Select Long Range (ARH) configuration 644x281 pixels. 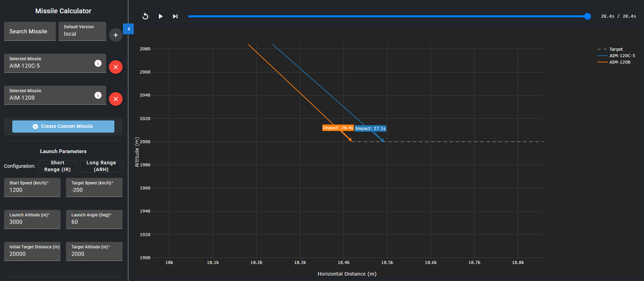(x=101, y=166)
